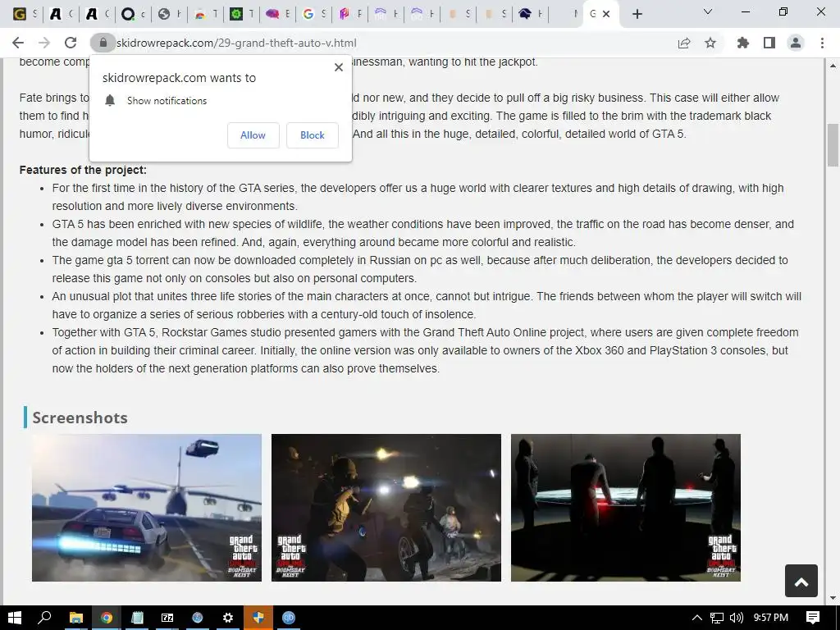Click the bell icon in permission popup

[x=110, y=100]
